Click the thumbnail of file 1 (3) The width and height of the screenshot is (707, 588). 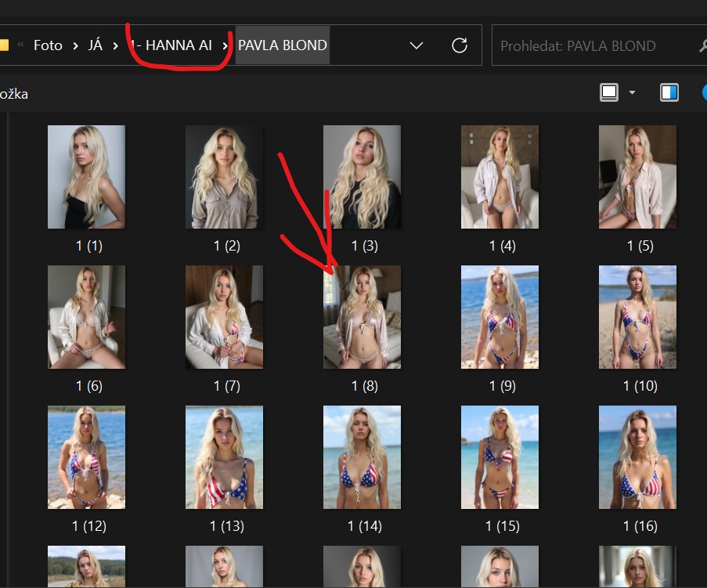[362, 177]
